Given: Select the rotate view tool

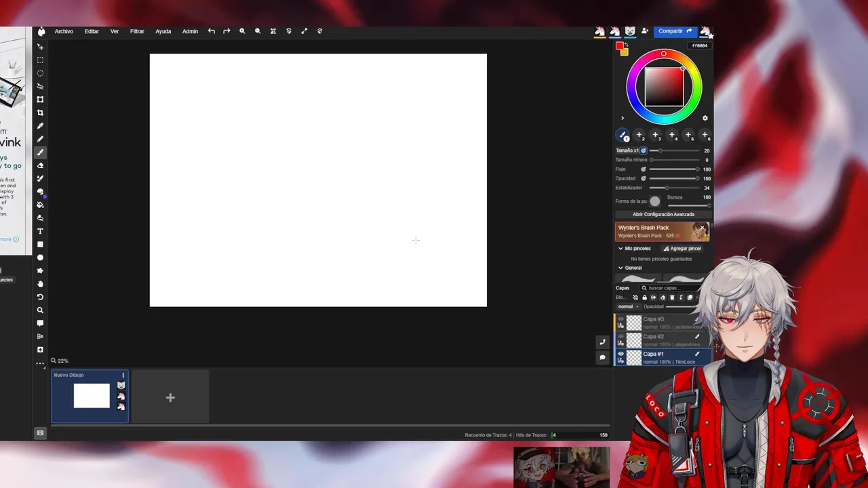Looking at the screenshot, I should pos(40,297).
